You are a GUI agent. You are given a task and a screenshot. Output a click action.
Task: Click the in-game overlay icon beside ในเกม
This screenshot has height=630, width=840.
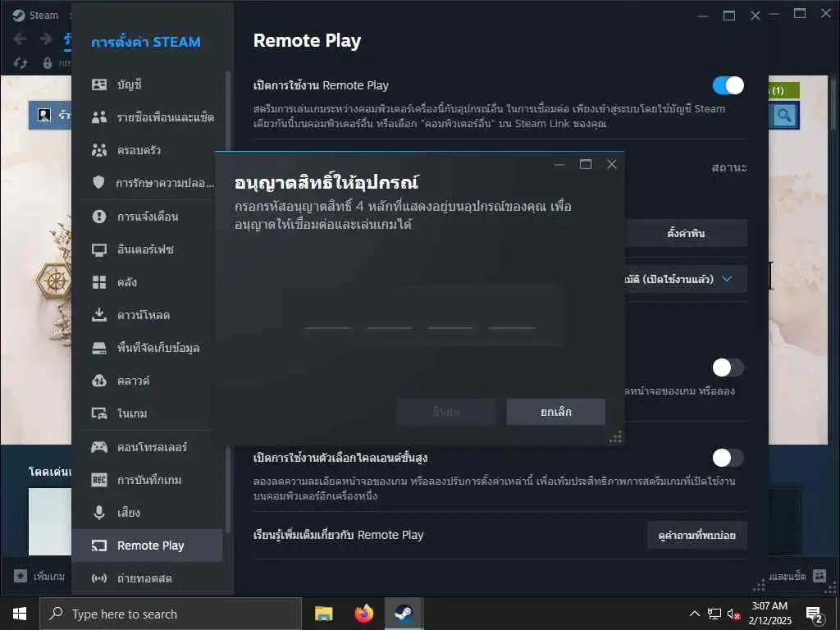tap(99, 413)
